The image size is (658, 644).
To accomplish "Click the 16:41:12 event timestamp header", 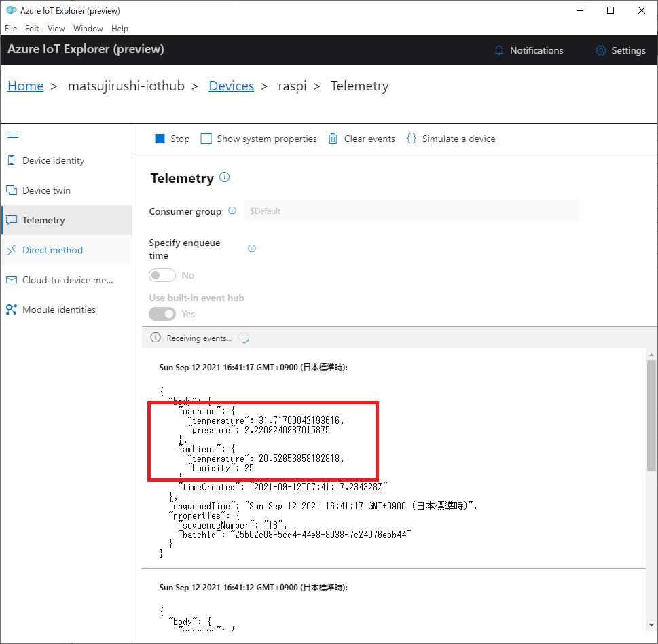I will point(253,588).
